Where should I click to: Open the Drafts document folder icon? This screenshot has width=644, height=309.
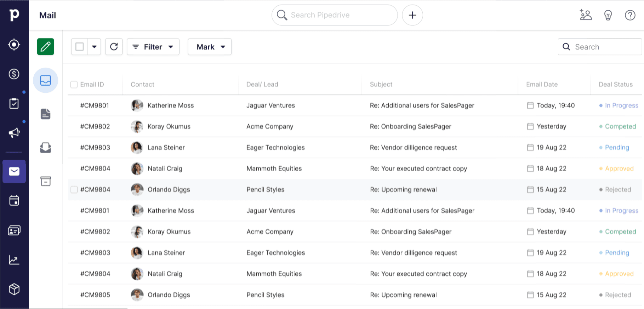pyautogui.click(x=45, y=114)
